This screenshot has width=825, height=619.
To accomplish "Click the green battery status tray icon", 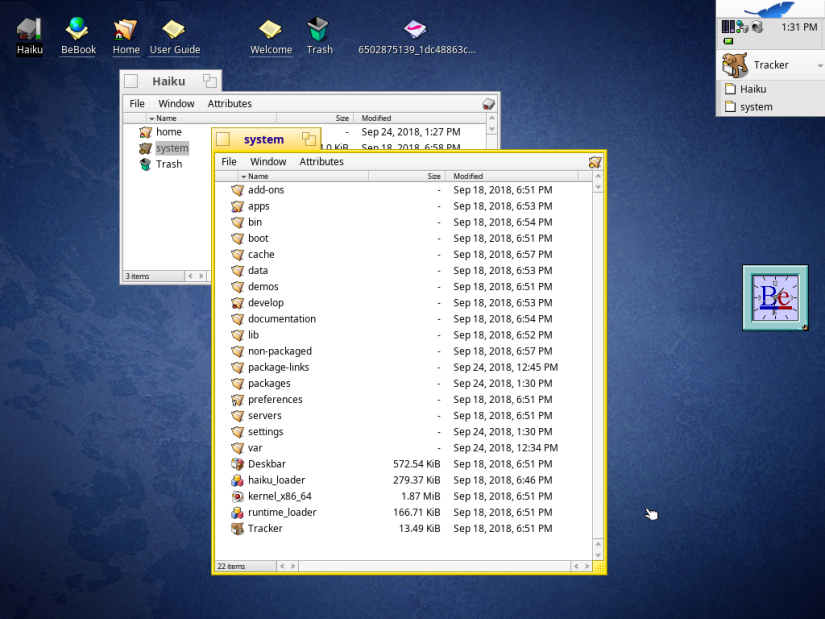I will [728, 41].
